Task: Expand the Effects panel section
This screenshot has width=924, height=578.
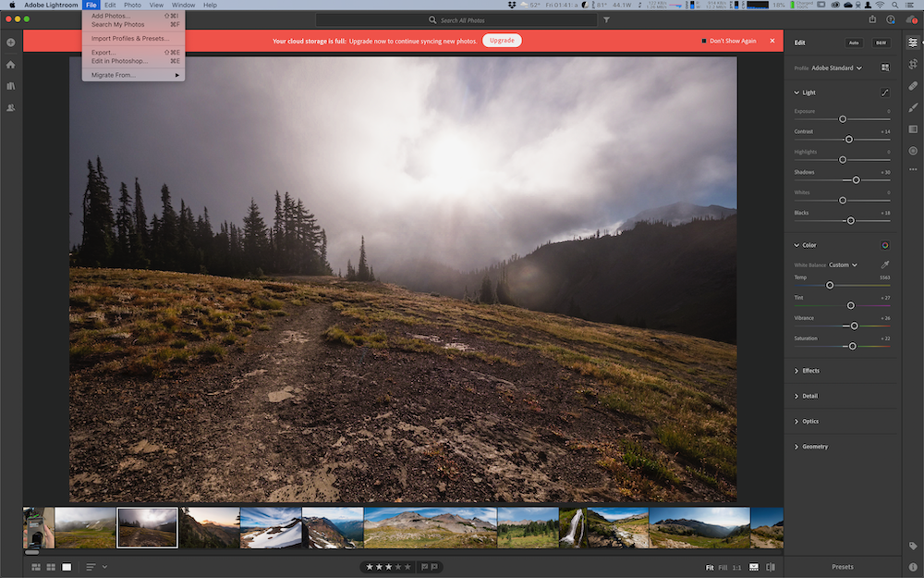Action: point(810,371)
